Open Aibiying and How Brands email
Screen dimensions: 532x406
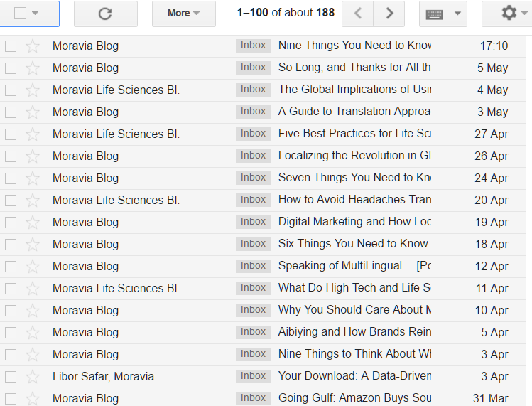pyautogui.click(x=354, y=332)
